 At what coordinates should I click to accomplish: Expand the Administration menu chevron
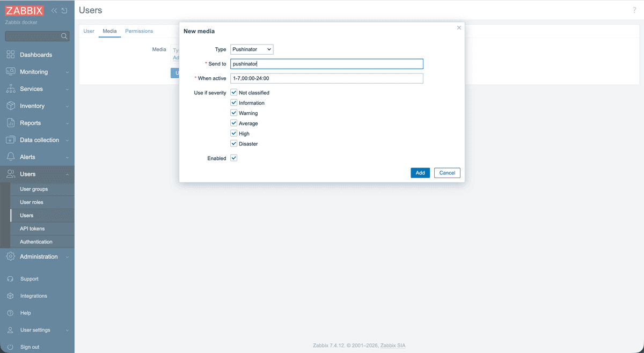(x=67, y=257)
